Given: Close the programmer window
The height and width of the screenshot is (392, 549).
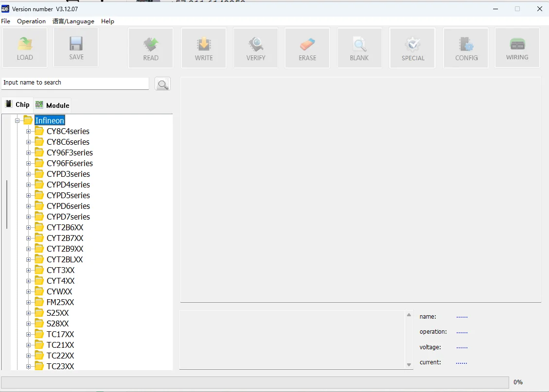Looking at the screenshot, I should pyautogui.click(x=540, y=9).
